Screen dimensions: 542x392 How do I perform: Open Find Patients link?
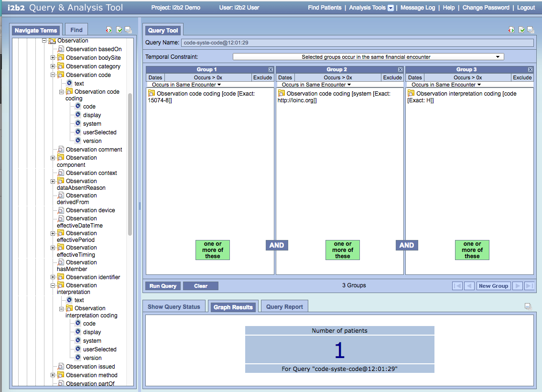325,8
